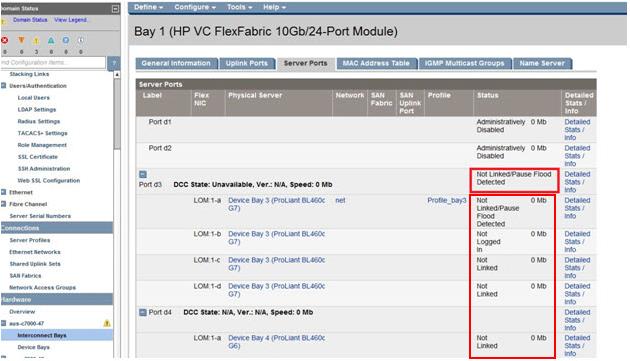The image size is (630, 361).
Task: Open Detailed Stats for Port d3 LOM:1-d
Action: pos(577,294)
